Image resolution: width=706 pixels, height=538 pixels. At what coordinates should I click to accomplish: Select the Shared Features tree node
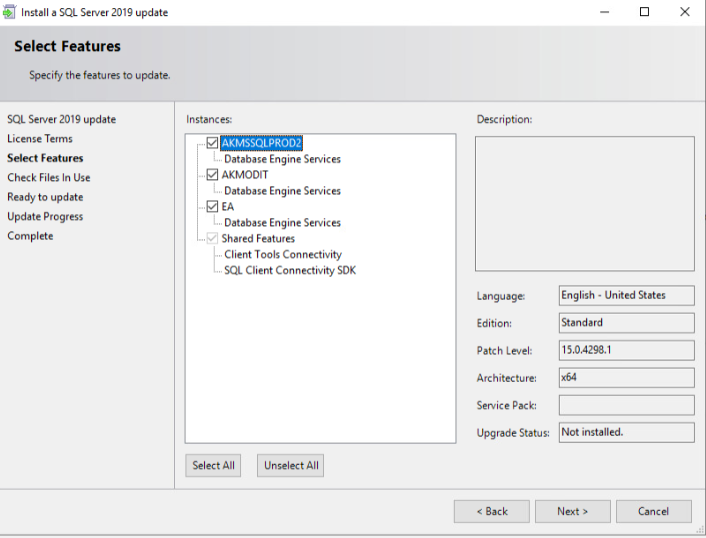258,239
